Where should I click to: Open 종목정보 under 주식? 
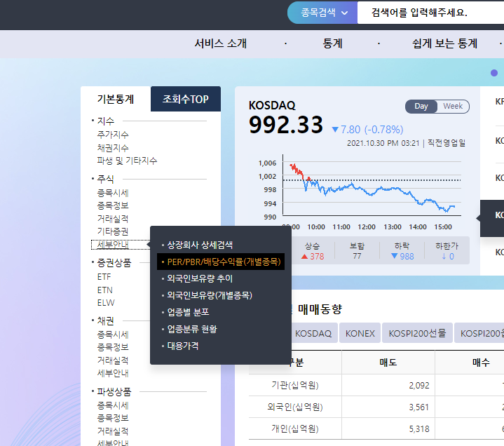click(113, 205)
